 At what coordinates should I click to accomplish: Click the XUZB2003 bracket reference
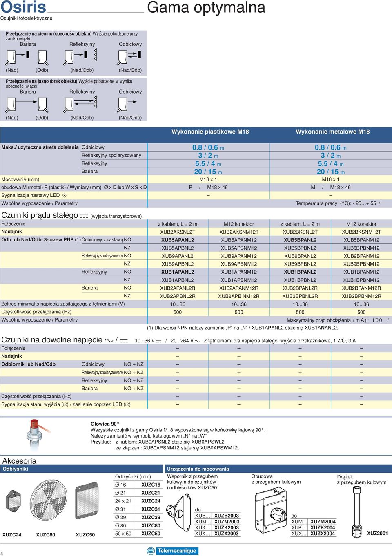[227, 516]
